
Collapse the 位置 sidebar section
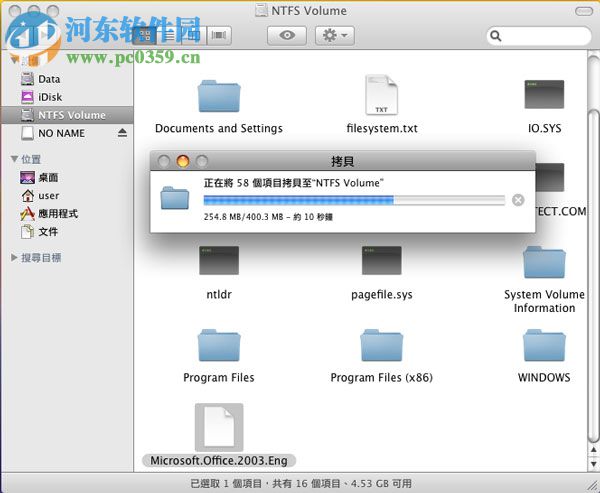(x=15, y=158)
